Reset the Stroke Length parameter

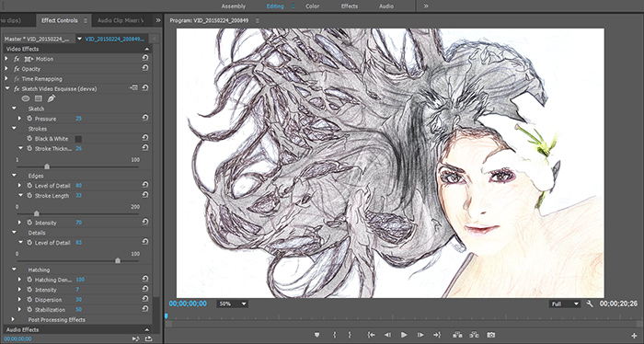(x=145, y=195)
